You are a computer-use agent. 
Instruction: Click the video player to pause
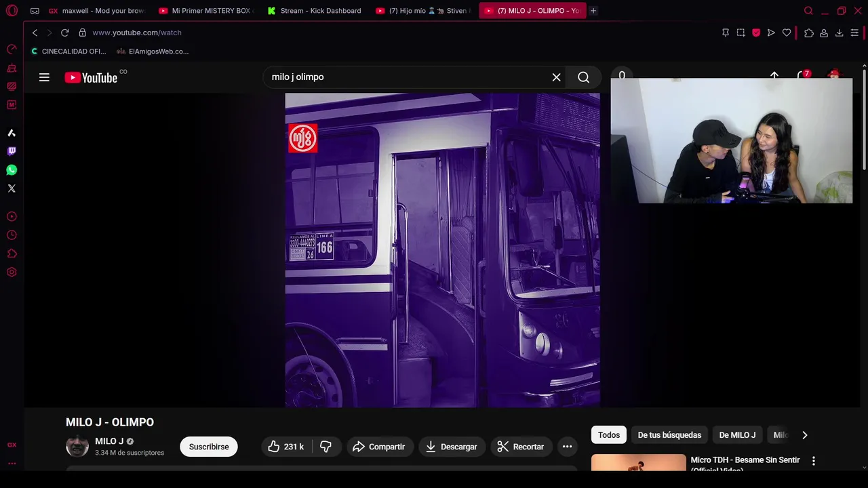[442, 250]
